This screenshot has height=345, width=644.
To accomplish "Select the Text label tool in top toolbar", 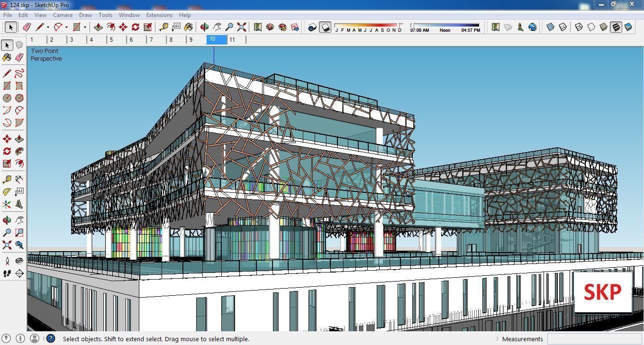I will click(x=176, y=27).
